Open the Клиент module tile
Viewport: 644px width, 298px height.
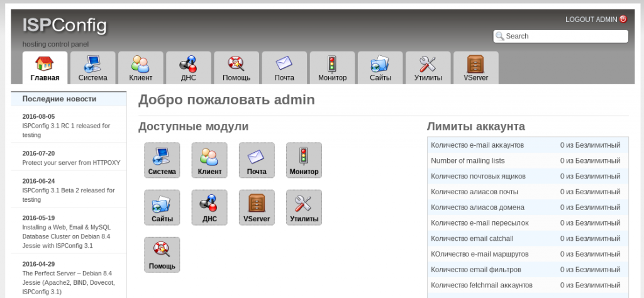[209, 160]
